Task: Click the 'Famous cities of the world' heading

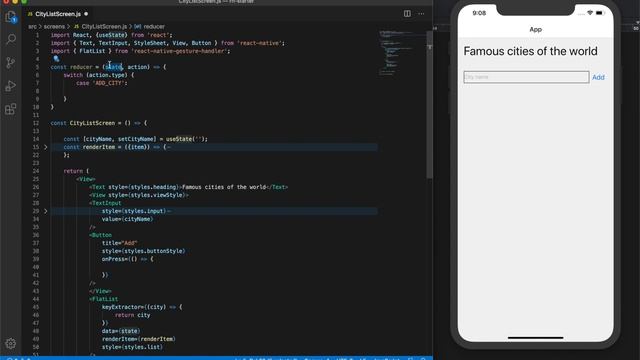Action: click(x=530, y=51)
